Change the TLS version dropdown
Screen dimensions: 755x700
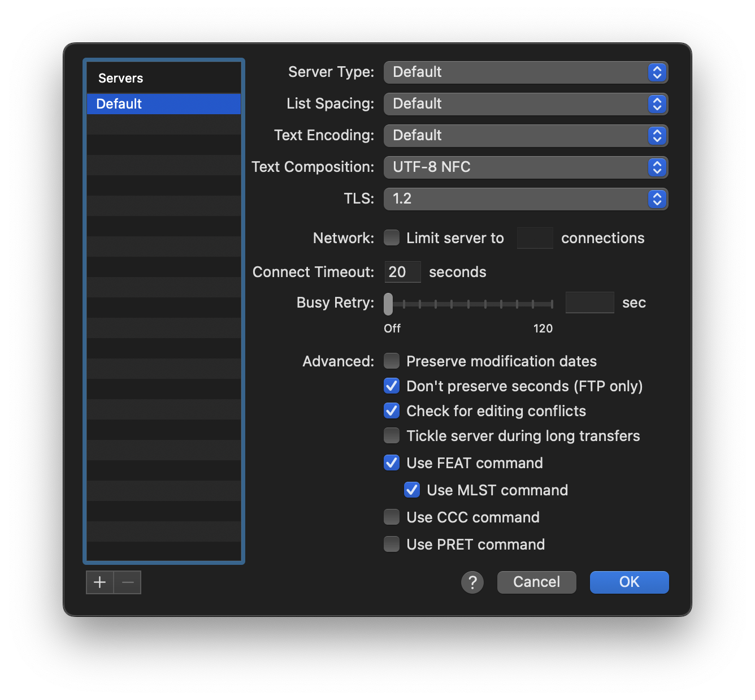pyautogui.click(x=526, y=199)
